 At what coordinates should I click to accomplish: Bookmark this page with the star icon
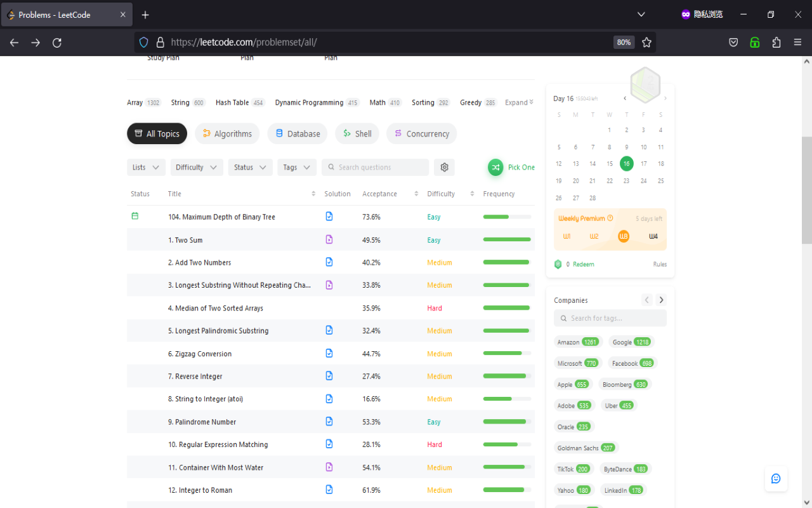[646, 43]
